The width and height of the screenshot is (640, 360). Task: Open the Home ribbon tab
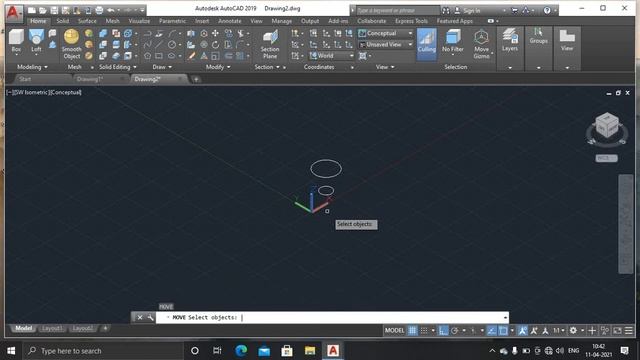tap(38, 21)
